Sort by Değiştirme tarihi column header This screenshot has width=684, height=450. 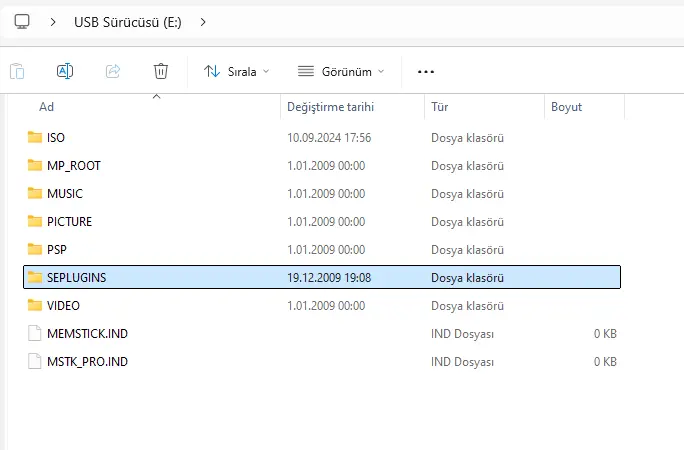330,107
